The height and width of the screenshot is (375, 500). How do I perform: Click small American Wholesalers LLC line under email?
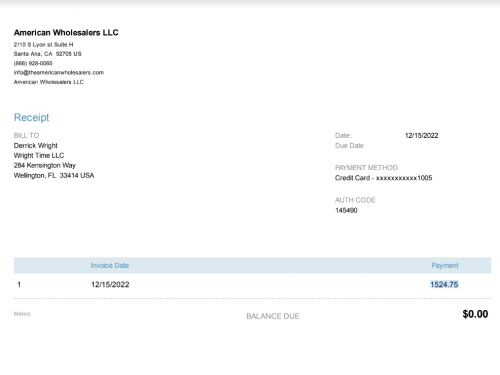(48, 82)
